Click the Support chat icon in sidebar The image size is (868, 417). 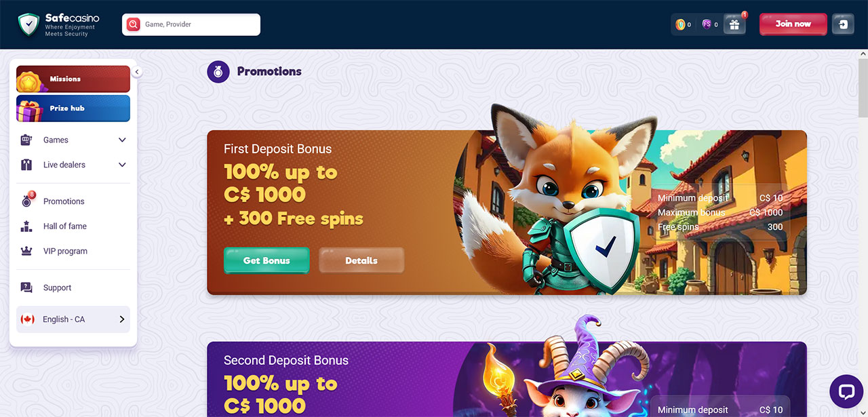(26, 287)
